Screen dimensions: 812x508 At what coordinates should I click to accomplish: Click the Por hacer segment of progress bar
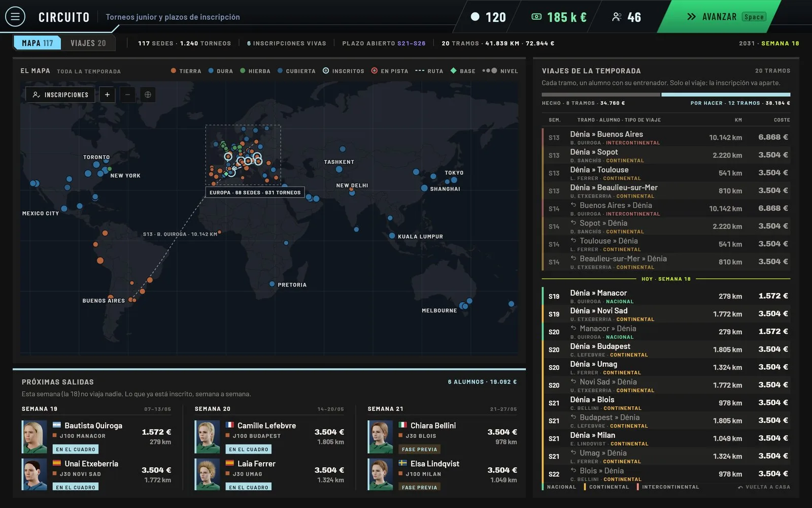click(x=726, y=94)
